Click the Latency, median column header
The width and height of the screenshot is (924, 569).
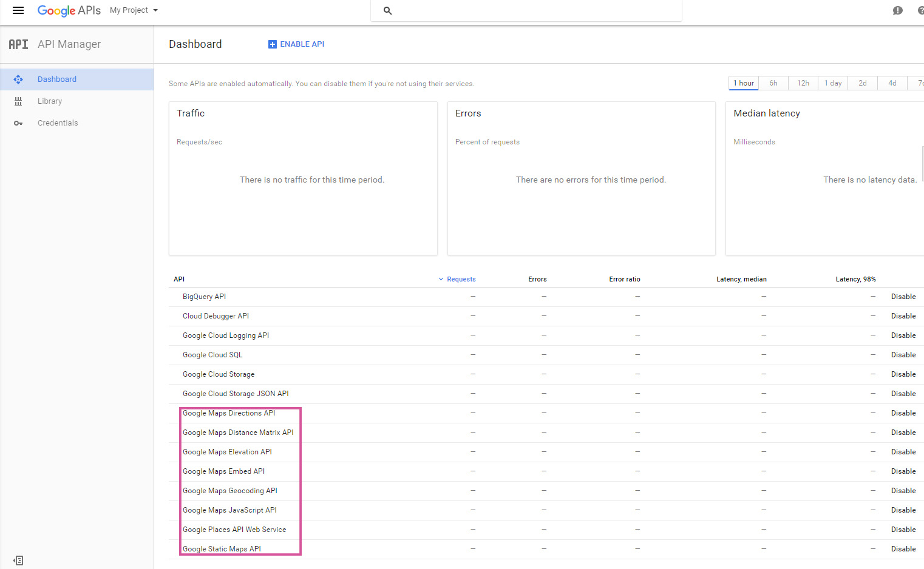(741, 279)
